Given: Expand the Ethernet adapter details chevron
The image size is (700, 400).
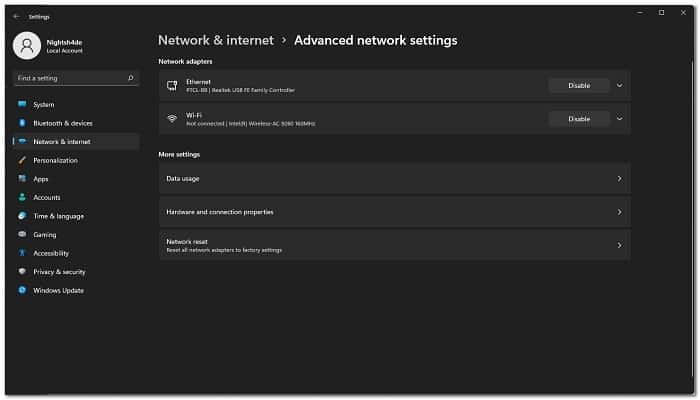Looking at the screenshot, I should (x=620, y=85).
